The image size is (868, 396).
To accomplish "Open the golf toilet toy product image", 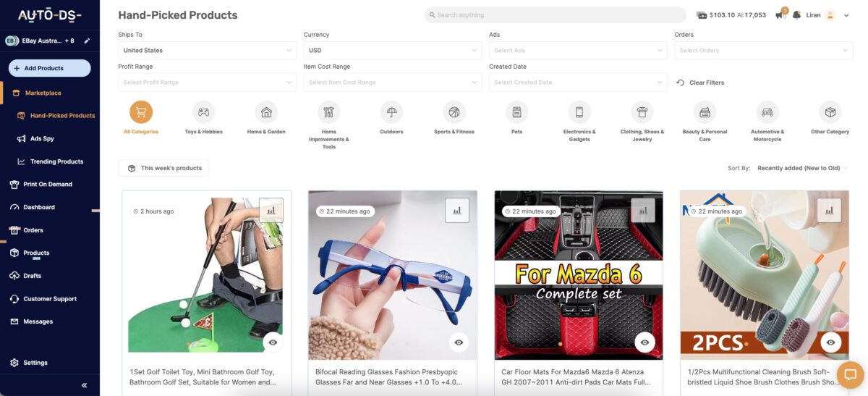I will tap(206, 275).
